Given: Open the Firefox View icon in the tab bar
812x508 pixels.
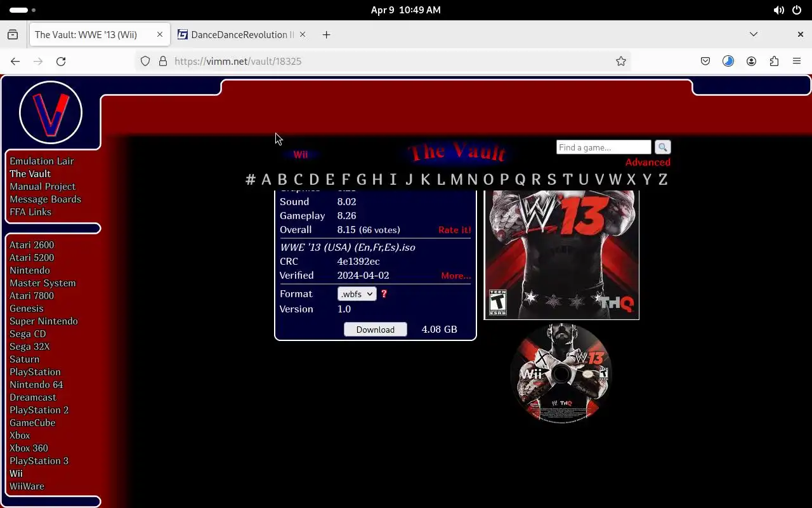Looking at the screenshot, I should pos(13,34).
